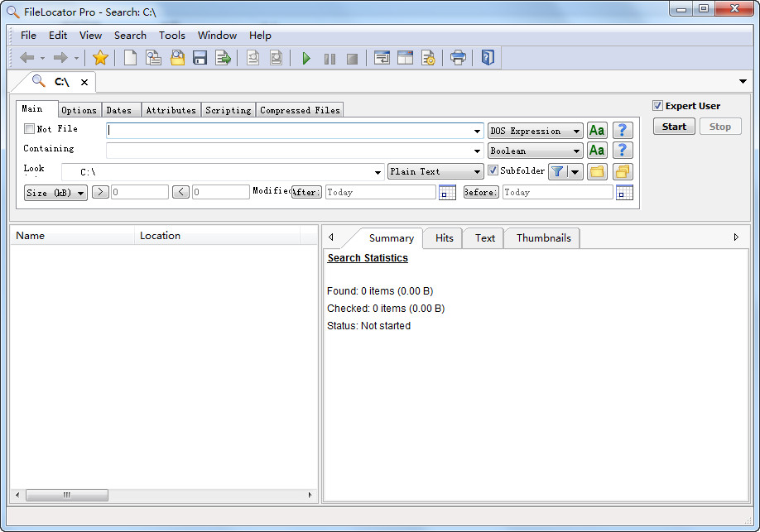Click the Start button
The image size is (760, 532).
pyautogui.click(x=674, y=127)
